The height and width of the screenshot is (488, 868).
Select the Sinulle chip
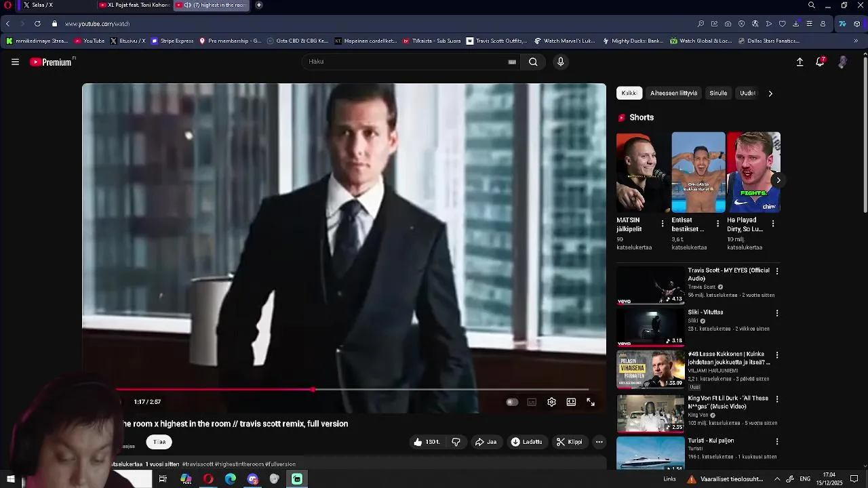tap(718, 93)
